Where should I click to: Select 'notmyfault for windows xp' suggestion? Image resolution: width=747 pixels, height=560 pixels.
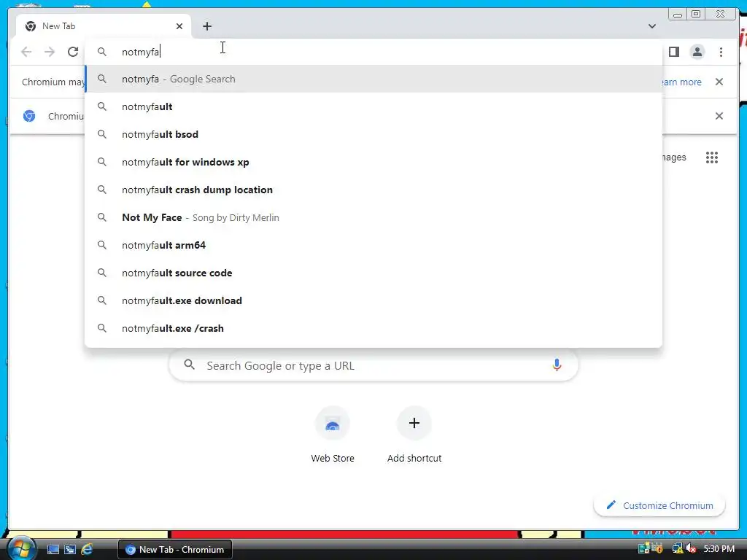(x=373, y=162)
